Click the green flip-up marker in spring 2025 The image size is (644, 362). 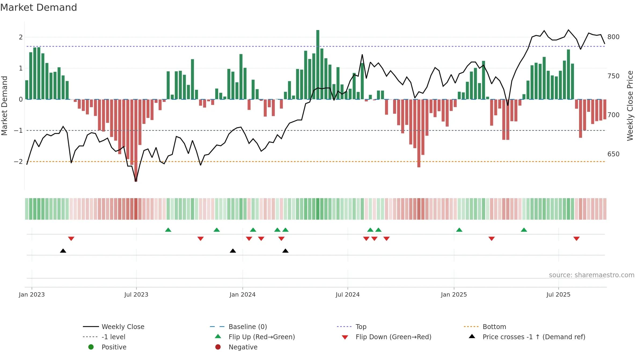point(524,230)
